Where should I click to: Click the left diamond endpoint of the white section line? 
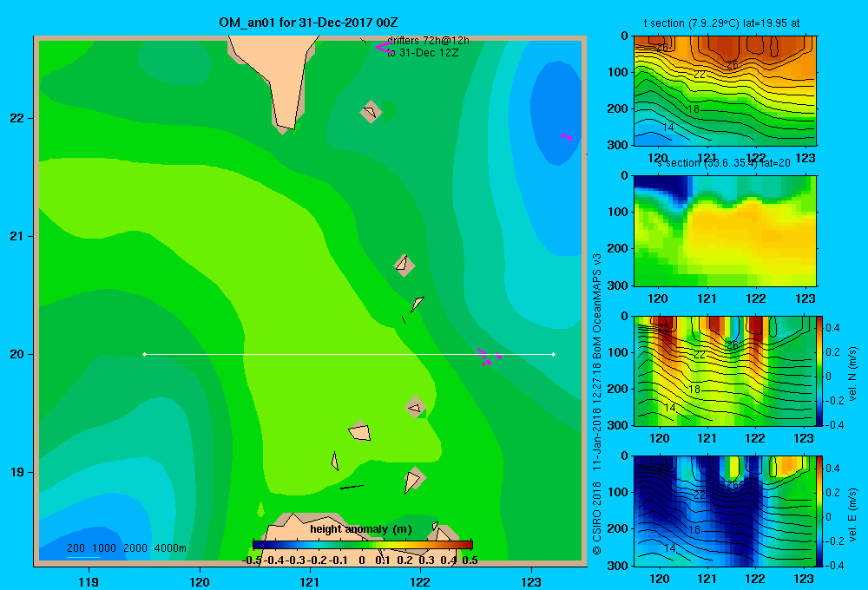click(x=144, y=354)
